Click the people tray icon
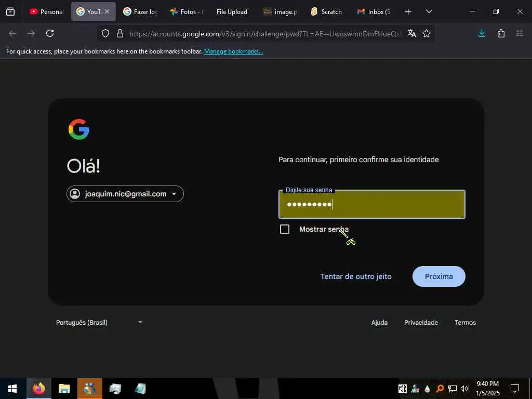The height and width of the screenshot is (399, 532). (415, 389)
